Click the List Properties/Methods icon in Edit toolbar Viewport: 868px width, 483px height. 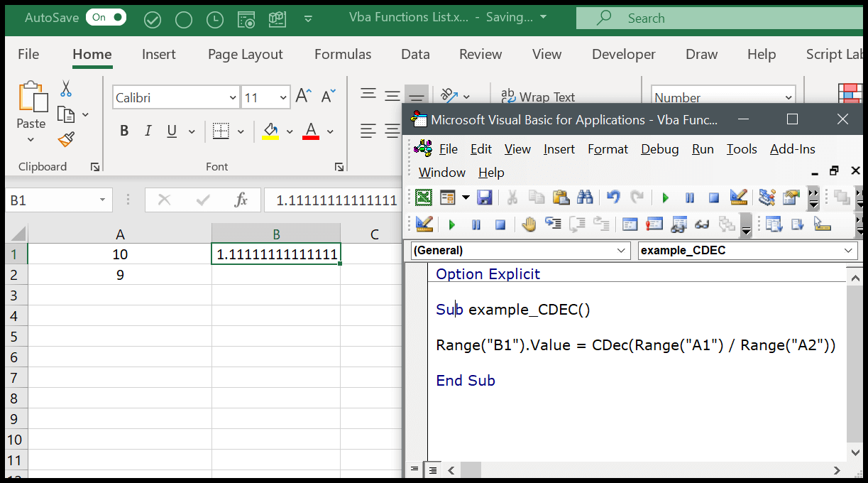pos(774,224)
